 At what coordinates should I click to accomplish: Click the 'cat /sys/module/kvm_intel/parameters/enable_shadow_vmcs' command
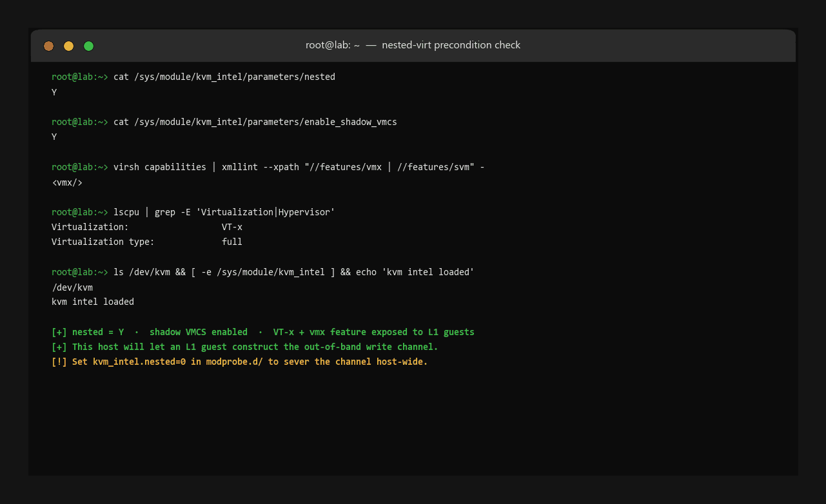pyautogui.click(x=255, y=122)
